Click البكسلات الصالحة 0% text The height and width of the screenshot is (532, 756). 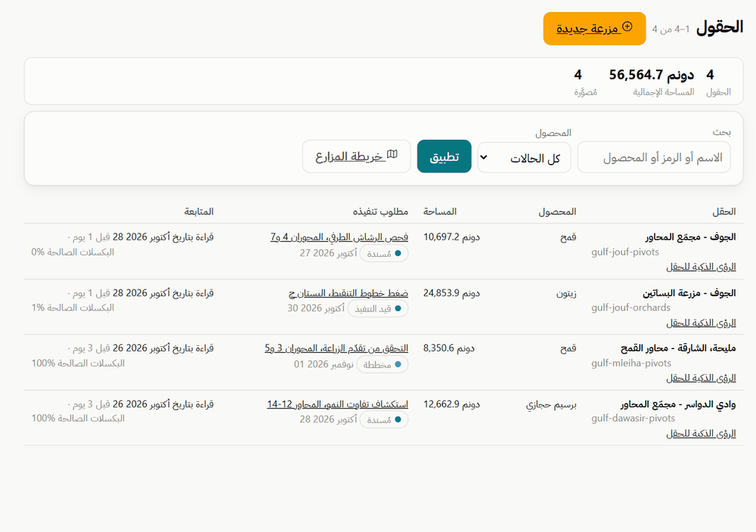point(73,252)
